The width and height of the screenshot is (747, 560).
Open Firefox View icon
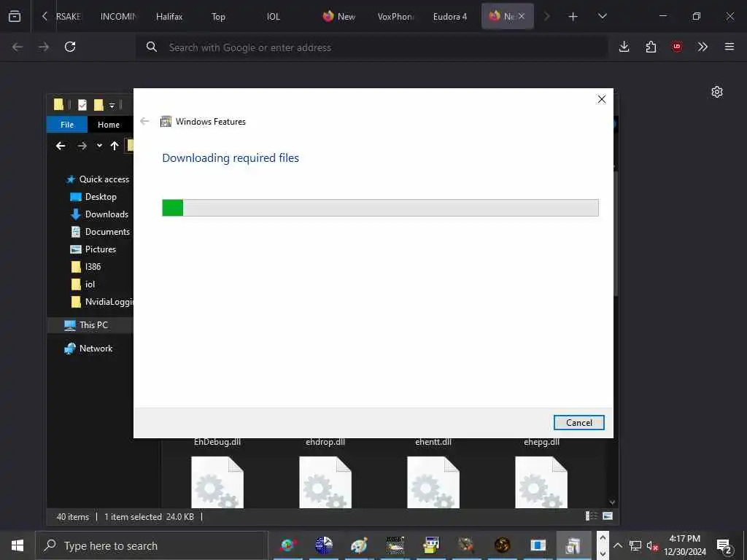pos(15,16)
